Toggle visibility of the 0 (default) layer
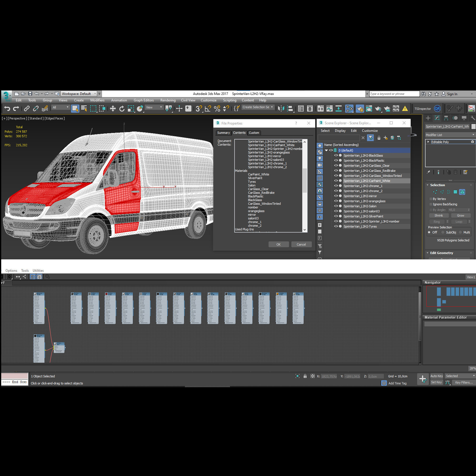 [x=331, y=150]
